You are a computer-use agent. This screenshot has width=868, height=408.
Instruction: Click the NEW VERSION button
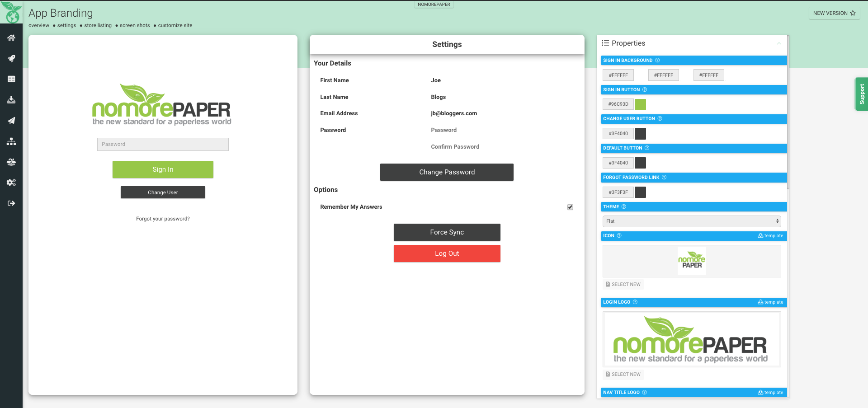(x=834, y=13)
